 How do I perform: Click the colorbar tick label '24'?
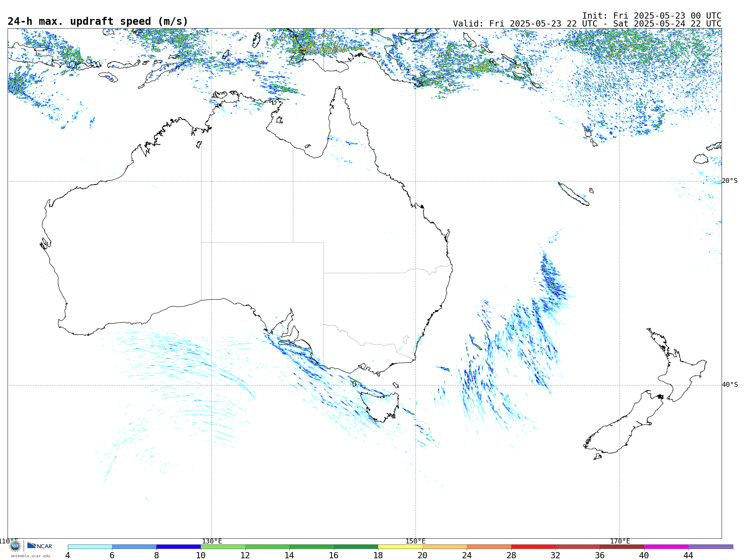(x=467, y=556)
